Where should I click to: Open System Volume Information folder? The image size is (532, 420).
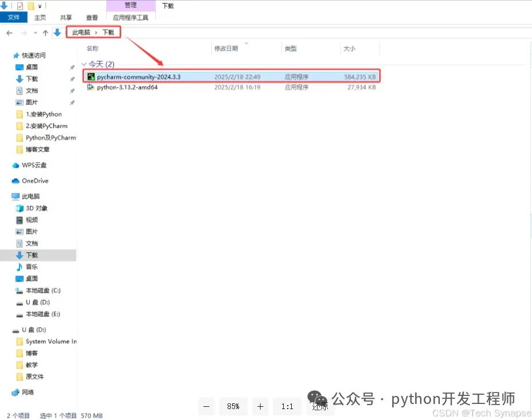51,342
